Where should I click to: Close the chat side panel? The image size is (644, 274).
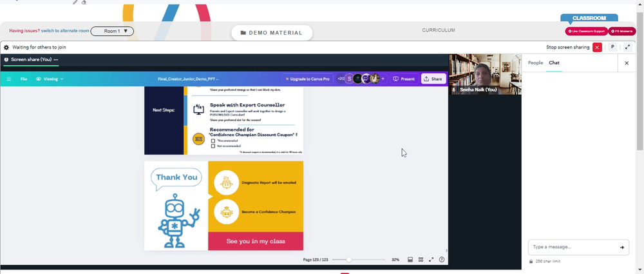coord(627,63)
